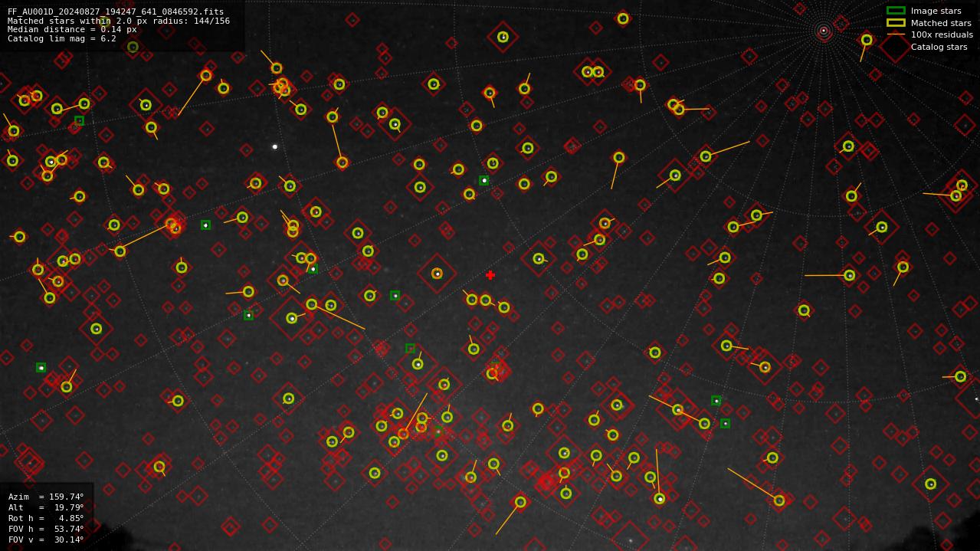Viewport: 980px width, 551px height.
Task: Click the green Image stars legend swatch
Action: point(896,11)
